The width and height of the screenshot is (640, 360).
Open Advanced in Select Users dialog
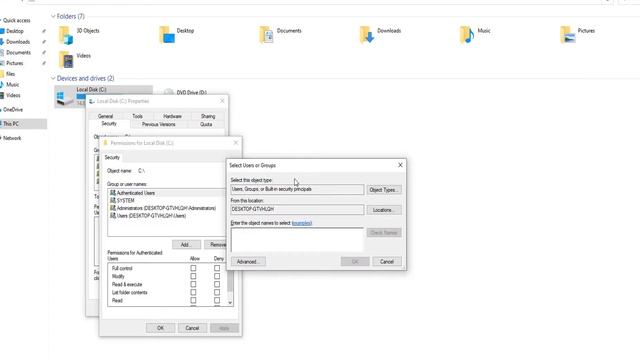coord(248,262)
